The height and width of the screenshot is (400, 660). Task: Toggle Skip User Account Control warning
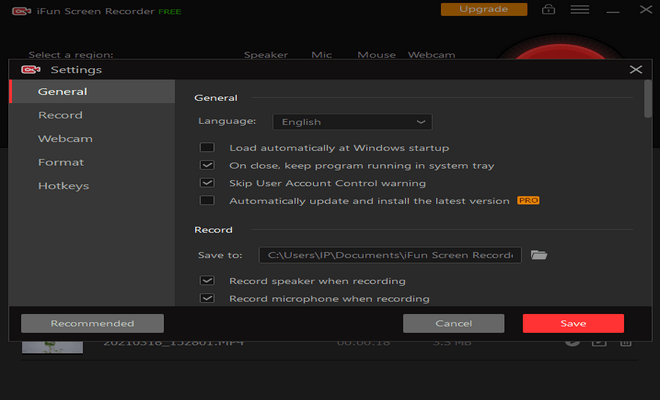pyautogui.click(x=207, y=183)
